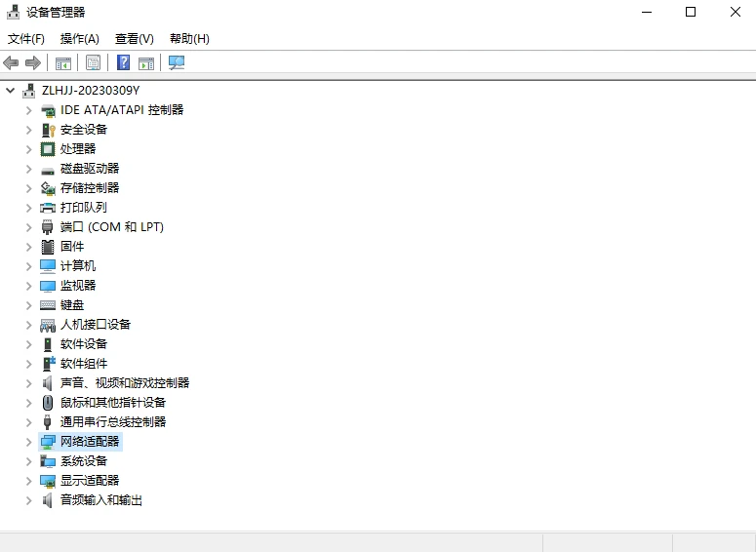This screenshot has height=552, width=756.
Task: Select the 软件组件 label
Action: (84, 364)
